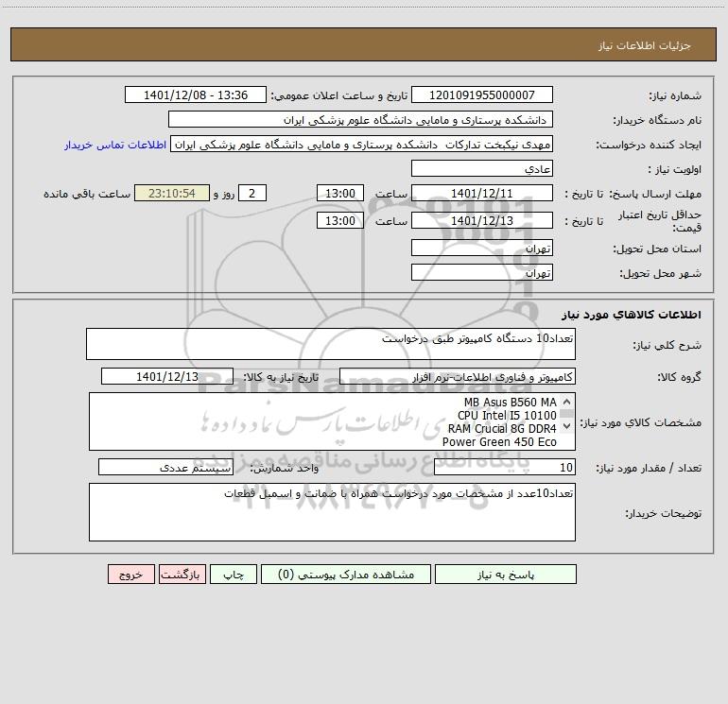
Task: Click the اولویت نیاز field عادی
Action: (482, 168)
